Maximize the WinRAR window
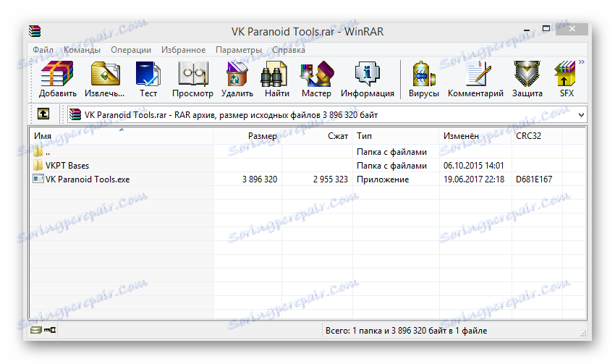615x364 pixels. pyautogui.click(x=546, y=29)
